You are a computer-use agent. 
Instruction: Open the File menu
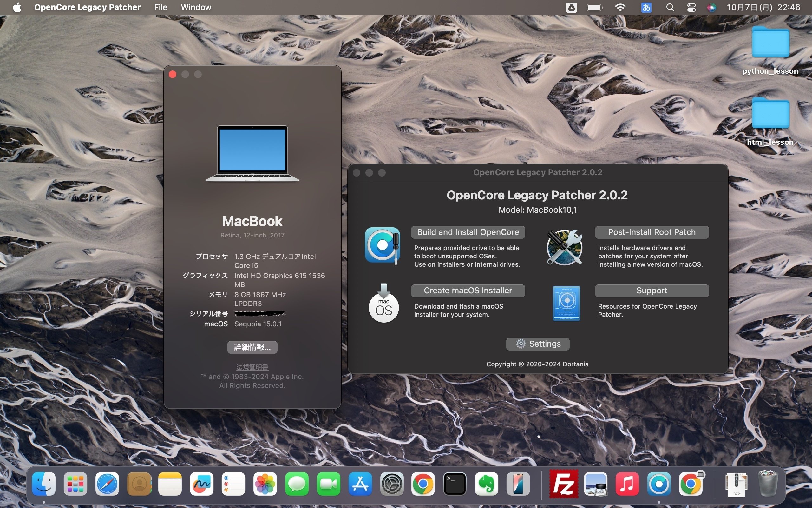click(x=160, y=7)
